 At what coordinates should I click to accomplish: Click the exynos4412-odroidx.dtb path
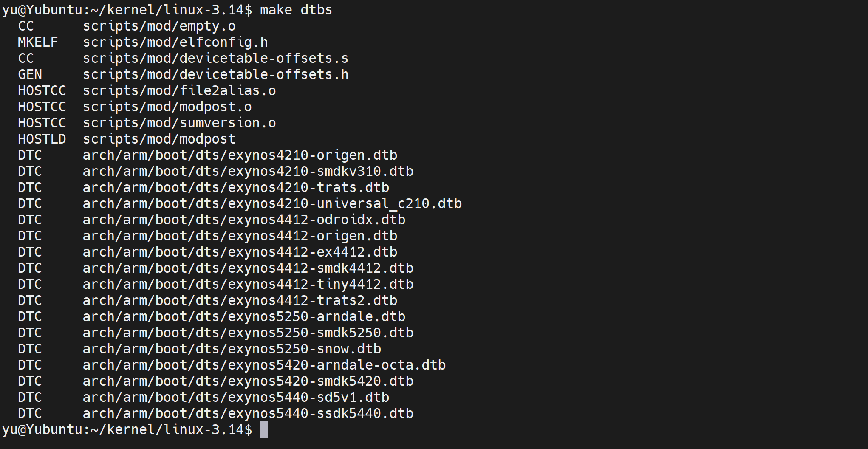[244, 220]
